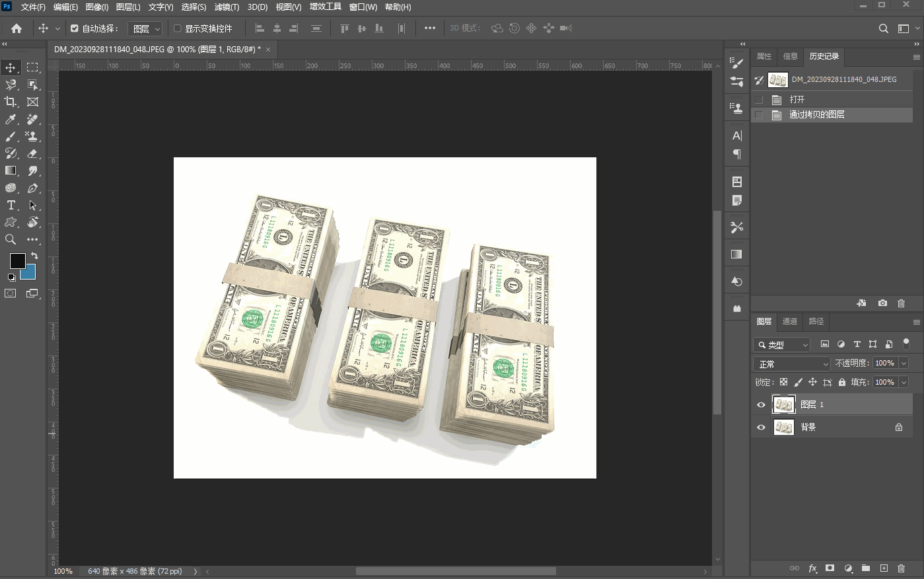The height and width of the screenshot is (579, 924).
Task: Click the zoom level 100% field
Action: click(x=63, y=571)
